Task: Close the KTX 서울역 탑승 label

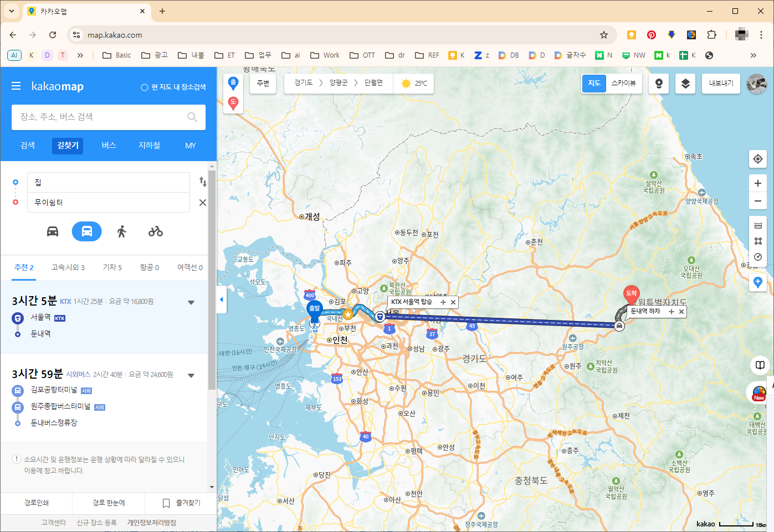Action: click(453, 302)
